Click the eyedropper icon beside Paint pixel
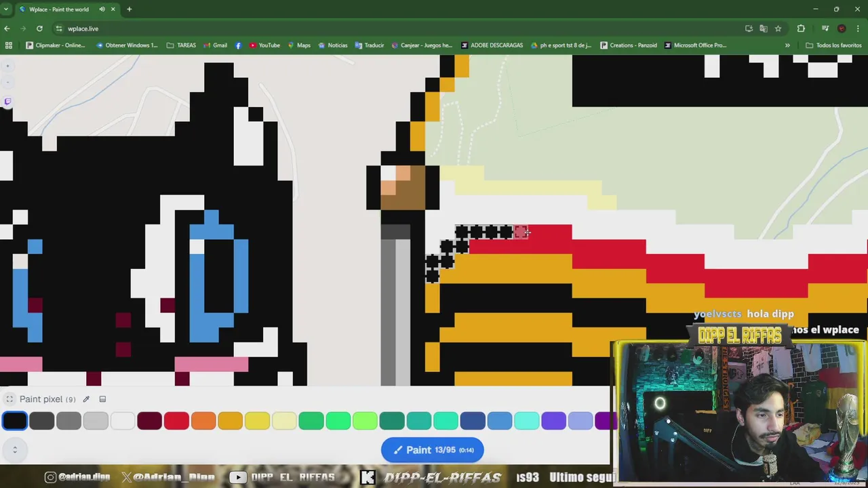Image resolution: width=868 pixels, height=488 pixels. (x=86, y=399)
